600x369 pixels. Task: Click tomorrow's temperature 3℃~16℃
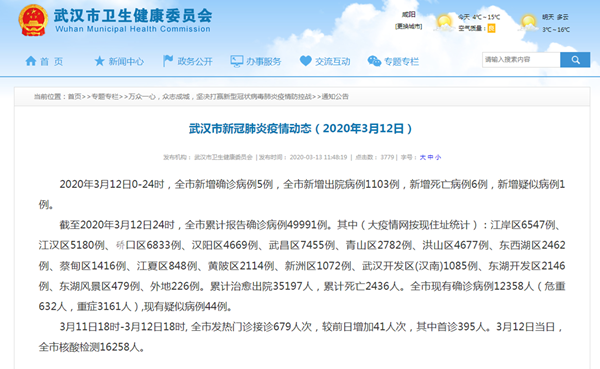[556, 29]
